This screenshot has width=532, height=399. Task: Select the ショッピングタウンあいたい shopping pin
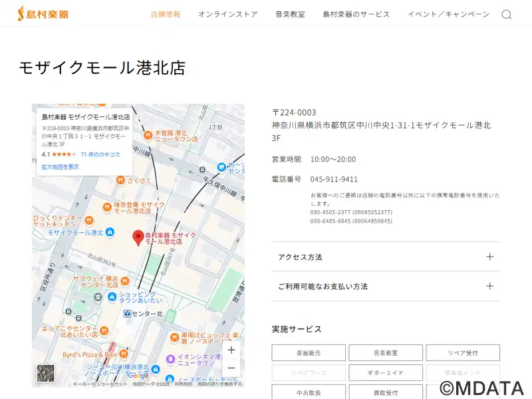coord(112,297)
